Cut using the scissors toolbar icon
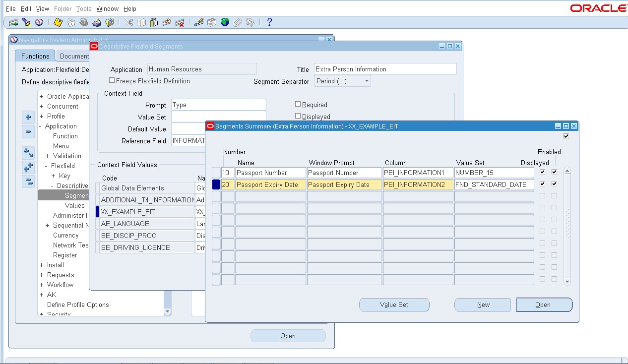Screen dimensions: 628x364 point(128,22)
